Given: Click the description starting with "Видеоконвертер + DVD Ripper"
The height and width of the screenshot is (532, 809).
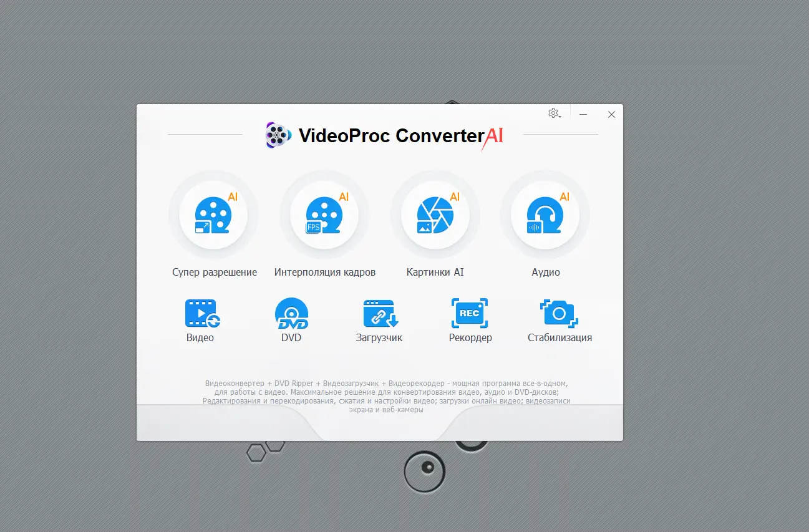Looking at the screenshot, I should tap(387, 397).
